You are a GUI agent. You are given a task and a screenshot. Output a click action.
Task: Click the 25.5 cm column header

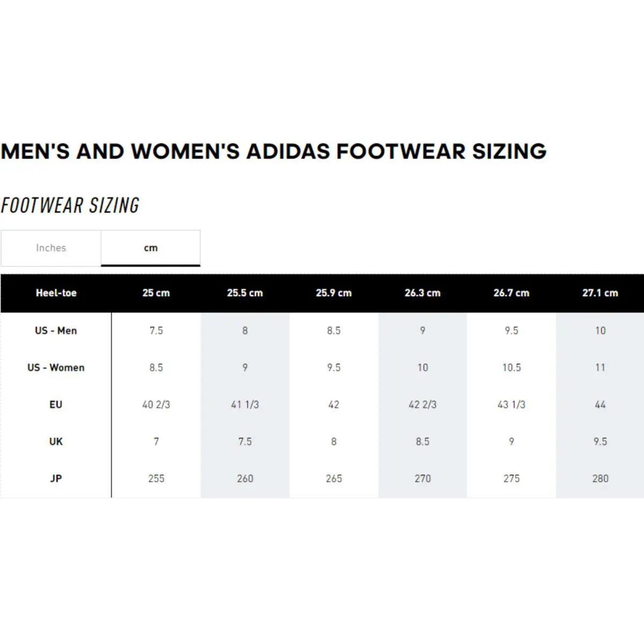tap(245, 293)
